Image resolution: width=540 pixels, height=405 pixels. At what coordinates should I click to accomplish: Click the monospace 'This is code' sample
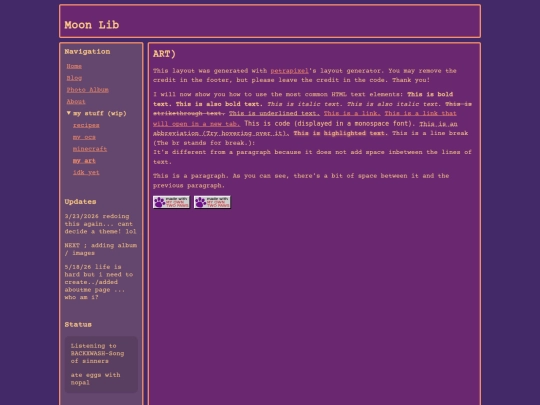point(330,123)
